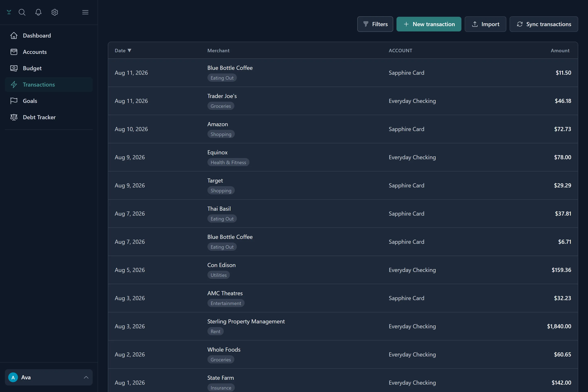Image resolution: width=588 pixels, height=392 pixels.
Task: Click the Amount column header
Action: tap(560, 50)
